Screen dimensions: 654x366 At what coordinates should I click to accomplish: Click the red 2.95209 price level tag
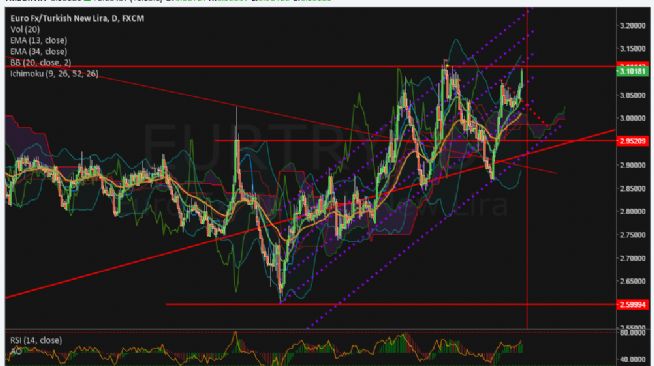[x=632, y=141]
